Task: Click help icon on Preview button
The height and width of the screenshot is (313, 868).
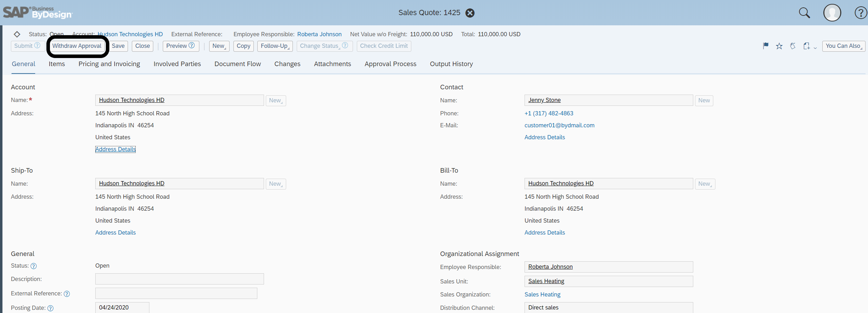Action: (x=192, y=45)
